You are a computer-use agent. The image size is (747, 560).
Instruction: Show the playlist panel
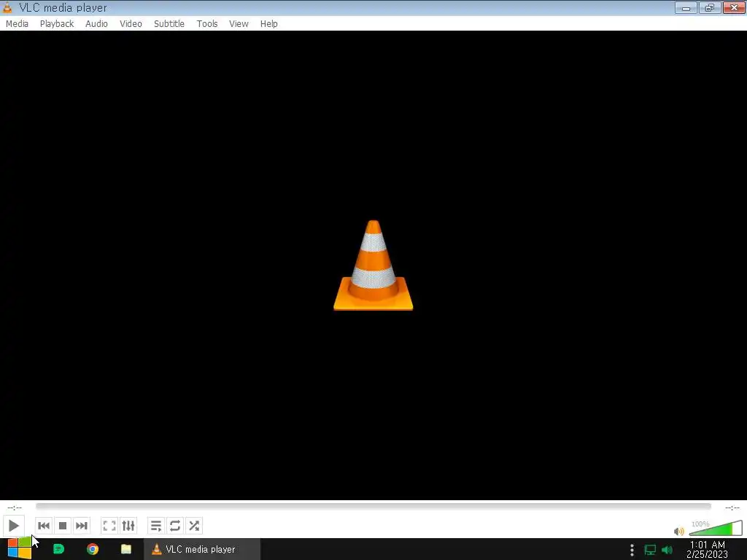pyautogui.click(x=156, y=526)
